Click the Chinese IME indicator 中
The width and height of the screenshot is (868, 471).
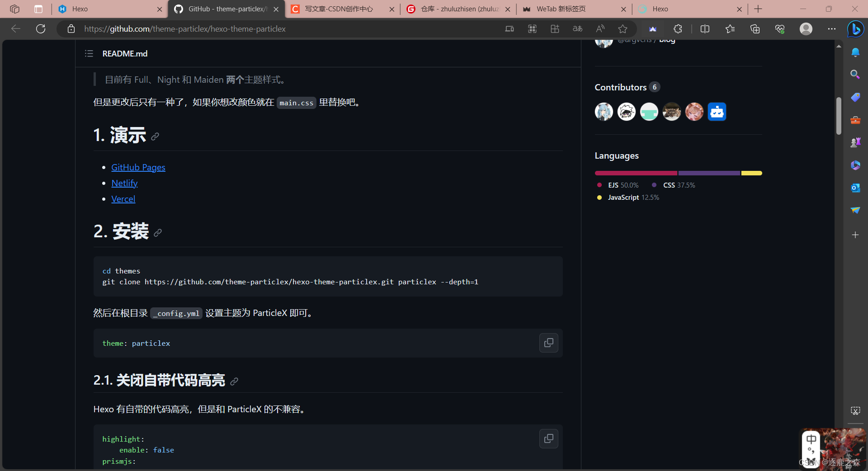click(x=811, y=439)
